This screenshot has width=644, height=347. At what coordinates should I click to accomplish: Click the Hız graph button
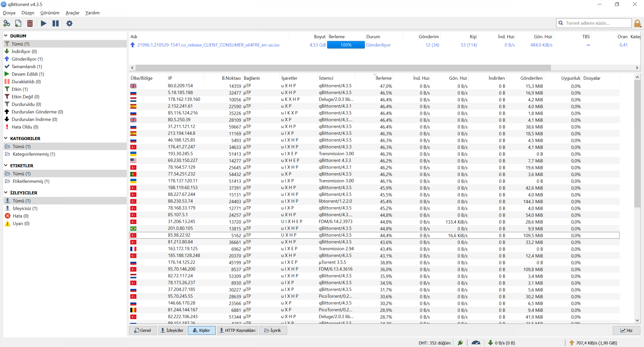(x=627, y=330)
